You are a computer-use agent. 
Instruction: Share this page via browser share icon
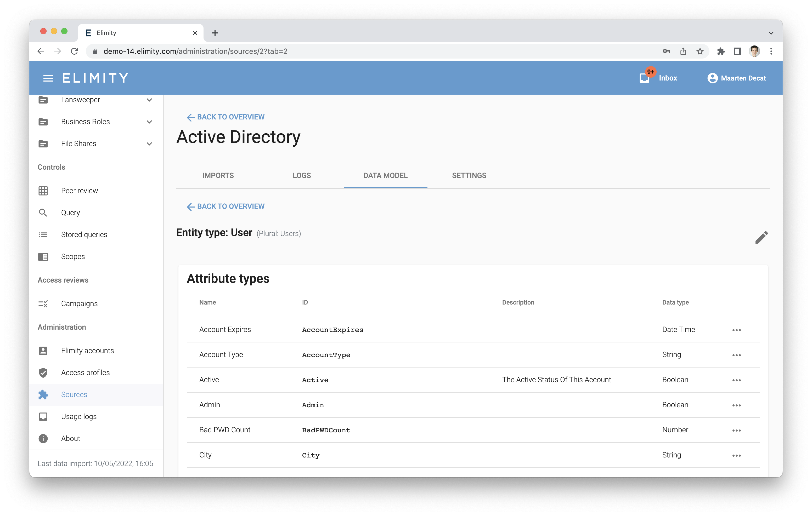(683, 51)
